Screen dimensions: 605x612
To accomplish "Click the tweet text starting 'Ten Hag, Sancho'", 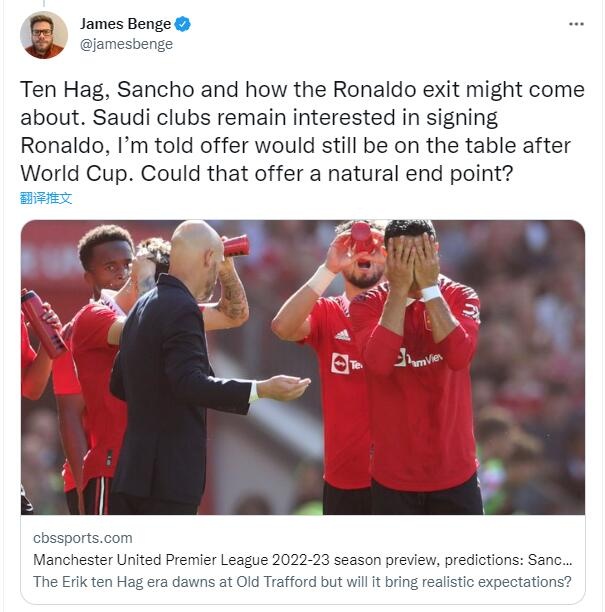I will point(302,132).
